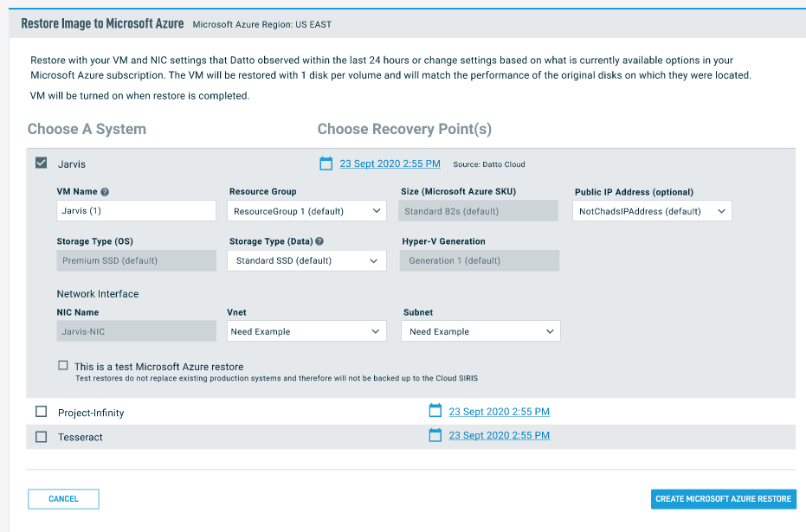Open the Vnet dropdown
This screenshot has height=532, width=806.
pyautogui.click(x=306, y=331)
